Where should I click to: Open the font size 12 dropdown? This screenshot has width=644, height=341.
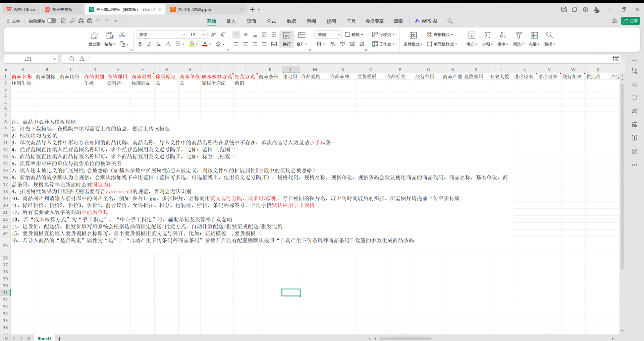pyautogui.click(x=204, y=35)
